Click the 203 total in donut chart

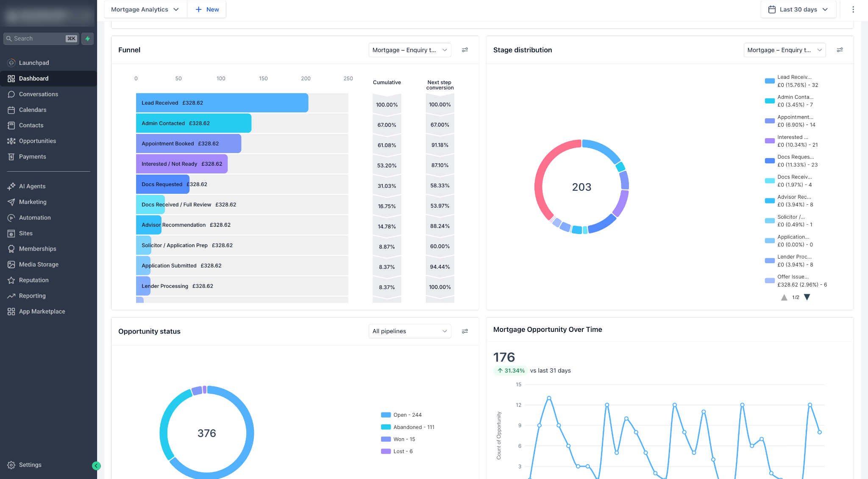pyautogui.click(x=581, y=187)
